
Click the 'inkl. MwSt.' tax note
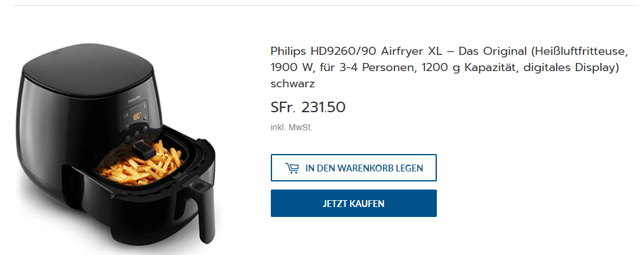coord(291,128)
